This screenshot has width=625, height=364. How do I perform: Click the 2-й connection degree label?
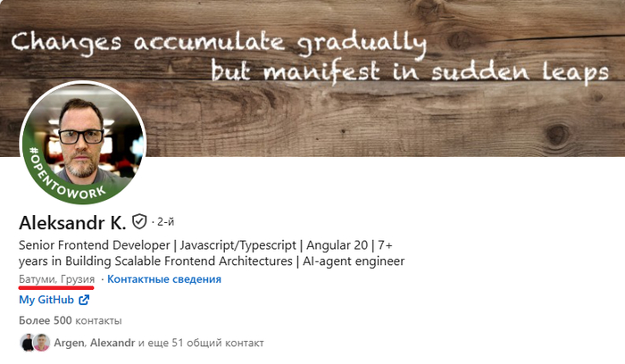coord(165,222)
